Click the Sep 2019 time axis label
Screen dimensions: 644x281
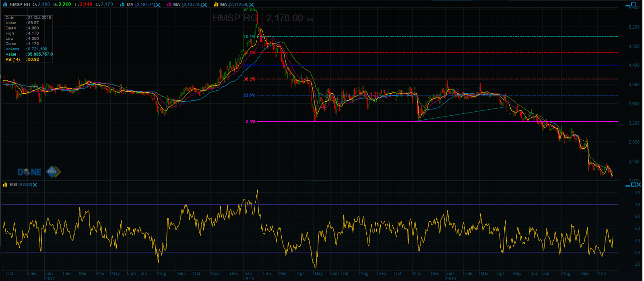click(x=585, y=273)
